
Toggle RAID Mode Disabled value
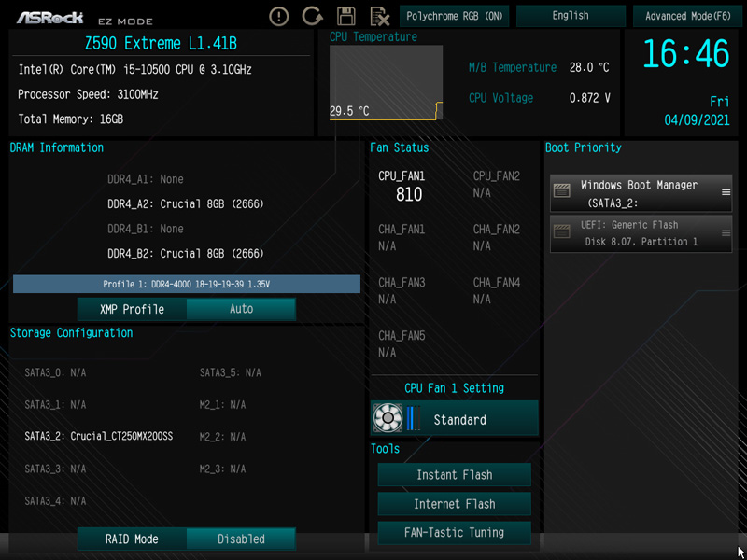coord(241,539)
